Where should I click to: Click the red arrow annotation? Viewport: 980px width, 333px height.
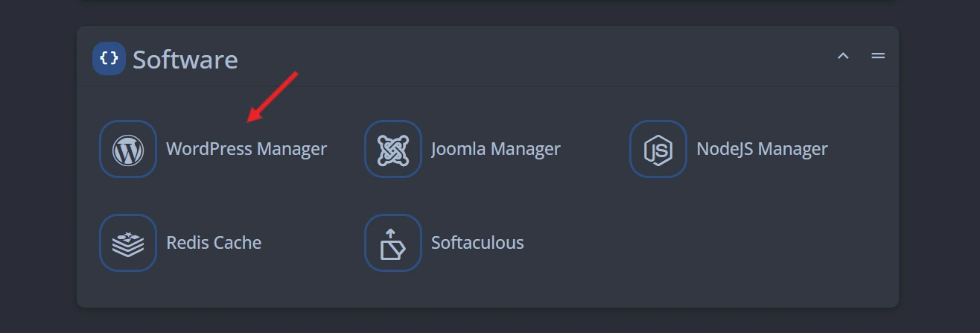[x=273, y=97]
